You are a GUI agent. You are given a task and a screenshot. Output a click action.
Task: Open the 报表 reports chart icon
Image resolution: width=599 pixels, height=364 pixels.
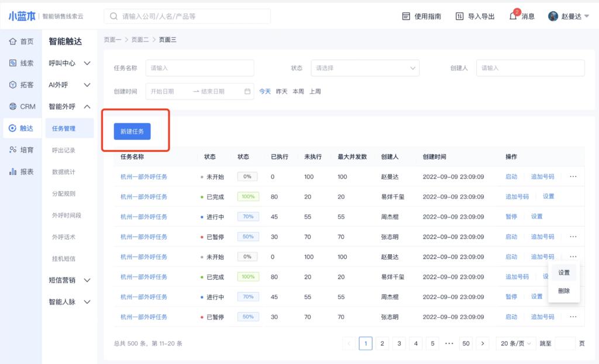[13, 172]
